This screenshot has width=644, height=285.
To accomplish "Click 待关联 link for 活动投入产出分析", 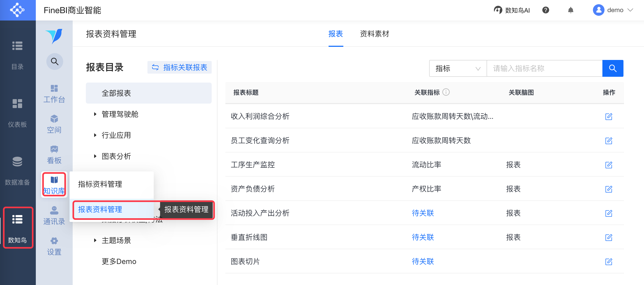I will pyautogui.click(x=423, y=213).
